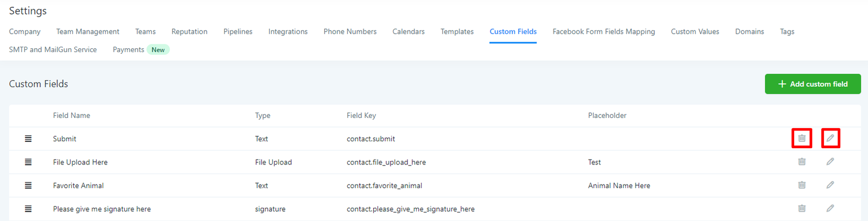Delete the Submit custom field
868x221 pixels.
(x=802, y=138)
